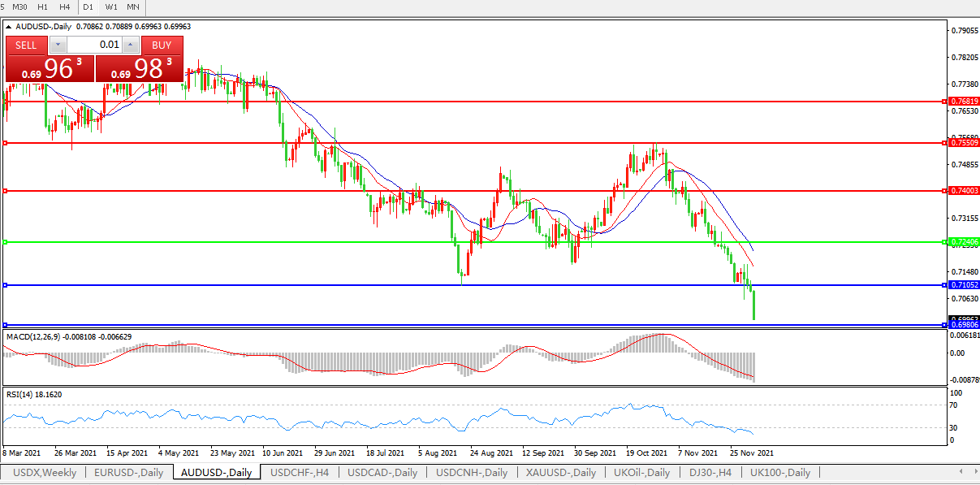
Task: Click the SELL button
Action: (x=26, y=45)
